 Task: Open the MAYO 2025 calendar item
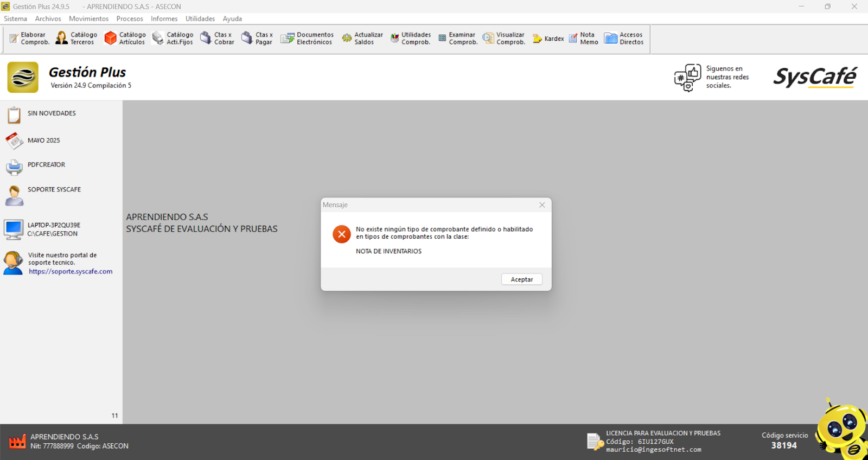[14, 140]
